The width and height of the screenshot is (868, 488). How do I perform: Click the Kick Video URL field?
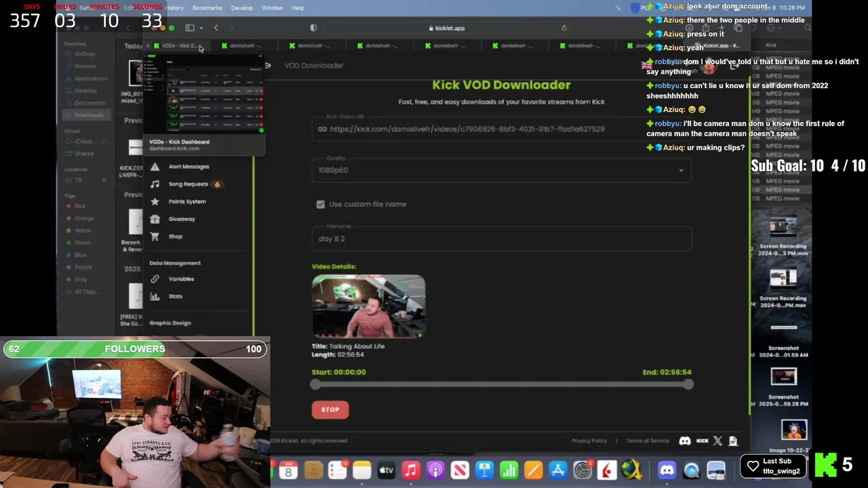coord(502,129)
